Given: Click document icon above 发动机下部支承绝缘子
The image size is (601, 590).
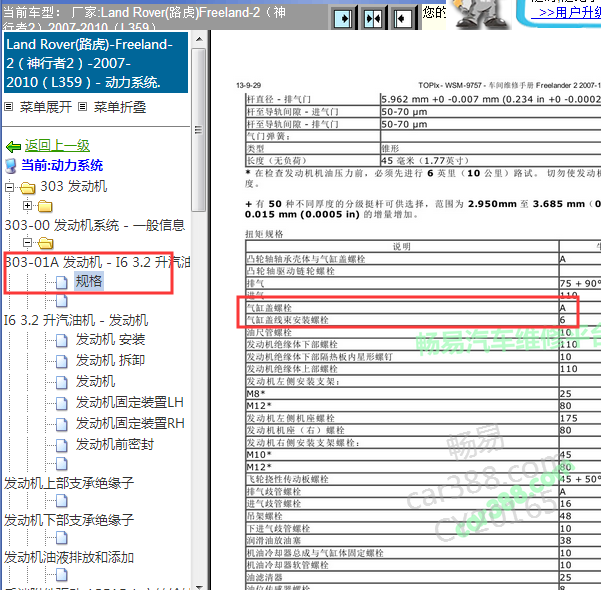Looking at the screenshot, I should pyautogui.click(x=62, y=501).
